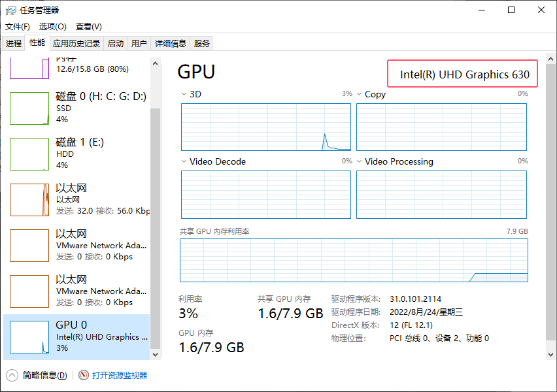
Task: Open the 文件(F) menu
Action: click(x=18, y=27)
